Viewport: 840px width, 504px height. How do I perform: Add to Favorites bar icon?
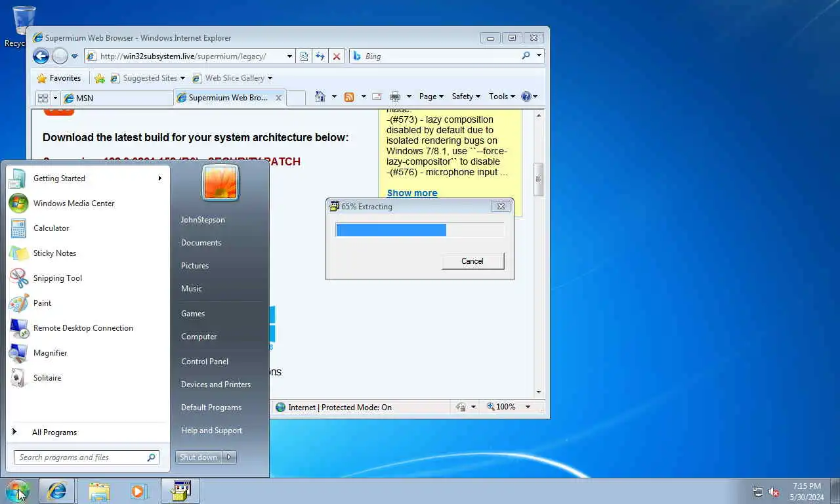[x=100, y=78]
